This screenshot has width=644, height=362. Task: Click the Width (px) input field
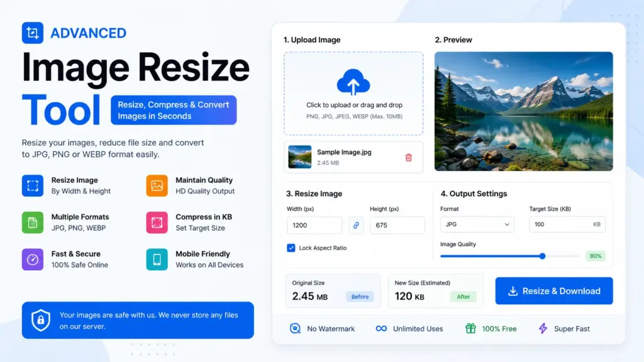pos(314,225)
